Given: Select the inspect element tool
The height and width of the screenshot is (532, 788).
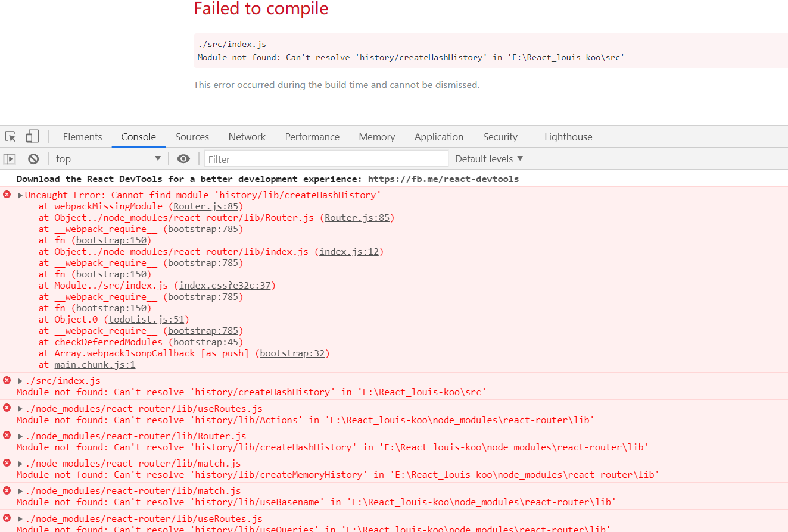Looking at the screenshot, I should tap(10, 136).
